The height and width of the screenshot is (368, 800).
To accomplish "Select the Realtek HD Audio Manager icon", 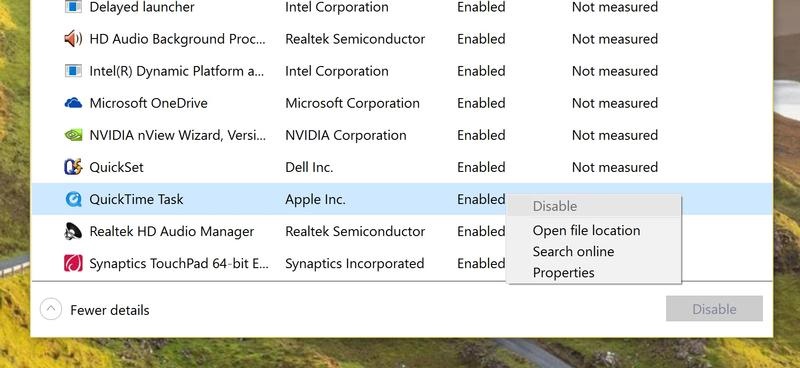I will (73, 231).
